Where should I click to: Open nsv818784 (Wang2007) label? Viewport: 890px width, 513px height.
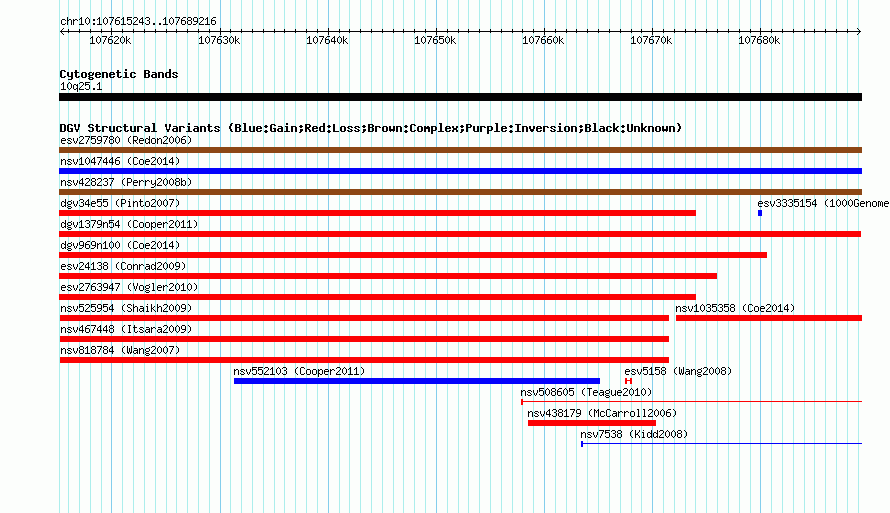coord(120,350)
